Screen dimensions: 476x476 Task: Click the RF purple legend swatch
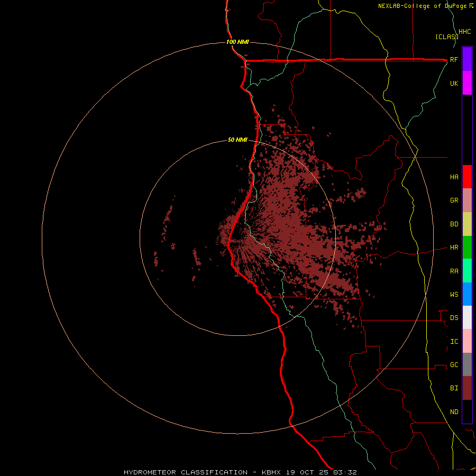[467, 59]
